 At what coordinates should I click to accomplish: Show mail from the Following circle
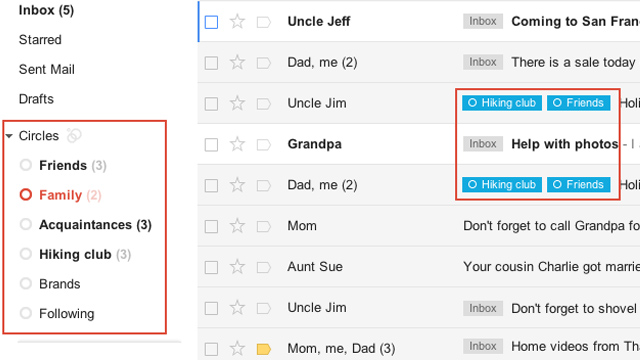click(x=67, y=313)
